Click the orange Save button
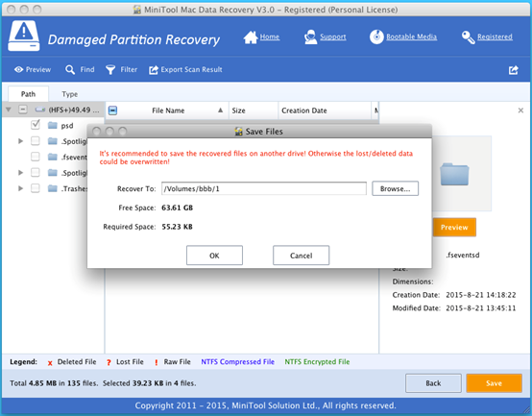Viewport: 532px width, 416px height. tap(494, 383)
